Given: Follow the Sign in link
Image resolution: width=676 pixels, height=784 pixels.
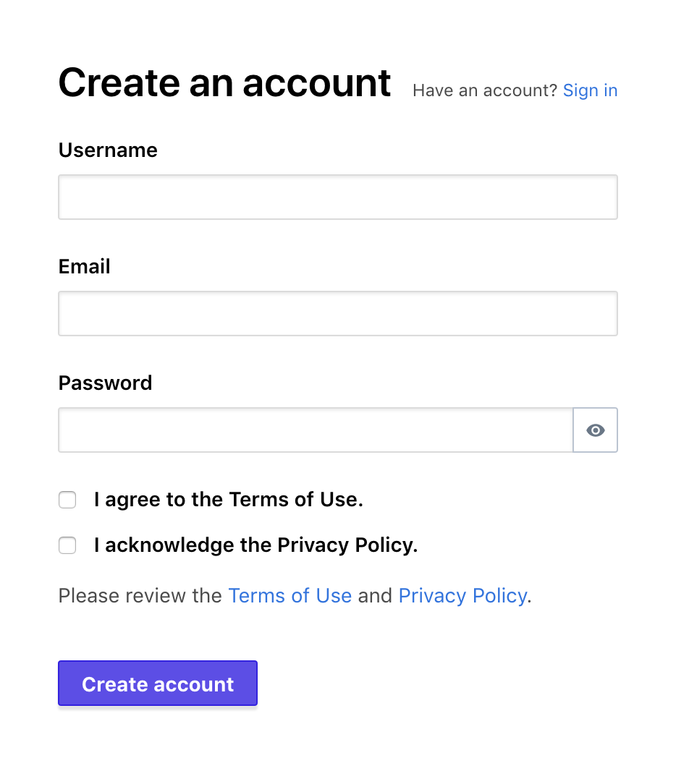Looking at the screenshot, I should tap(590, 90).
